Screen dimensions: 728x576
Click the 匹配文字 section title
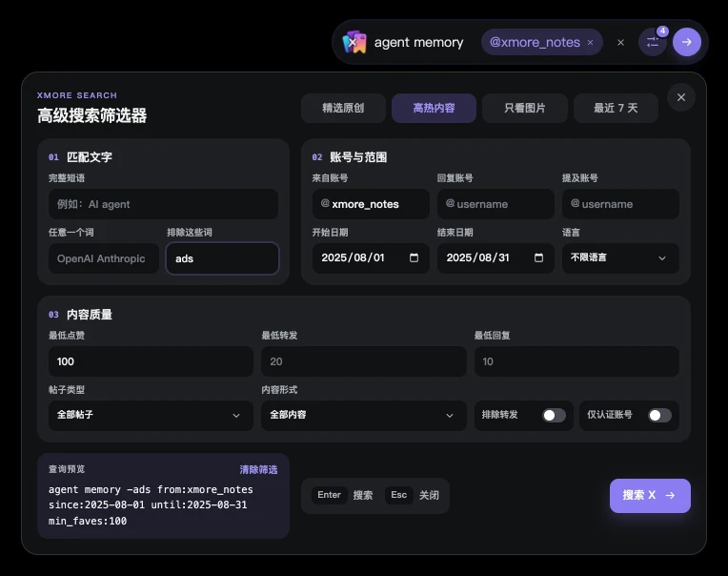coord(90,157)
